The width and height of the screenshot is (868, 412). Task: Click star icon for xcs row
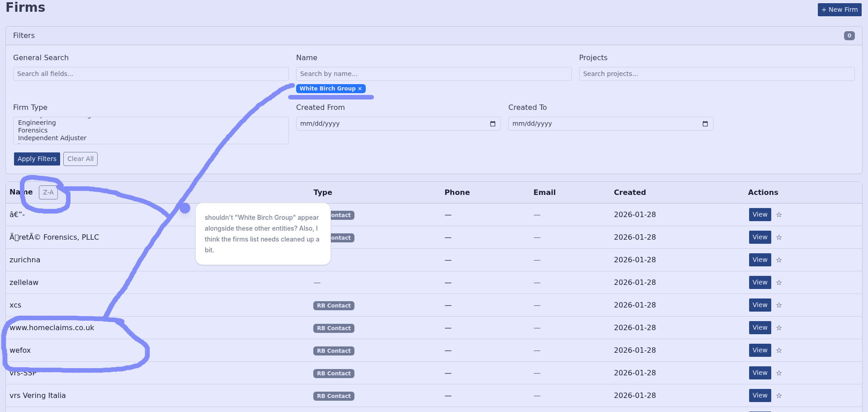click(779, 305)
